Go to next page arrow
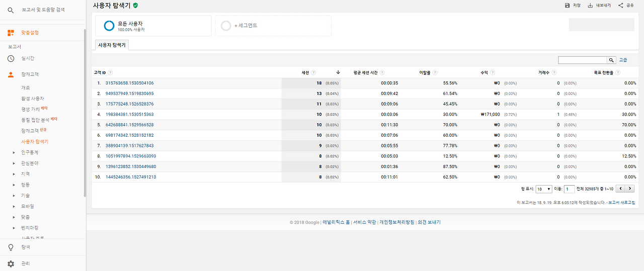The width and height of the screenshot is (644, 271). click(x=630, y=189)
